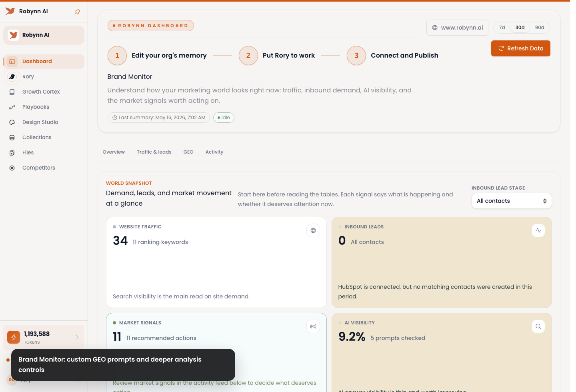Switch to the GEO tab
The height and width of the screenshot is (392, 576).
[x=188, y=152]
